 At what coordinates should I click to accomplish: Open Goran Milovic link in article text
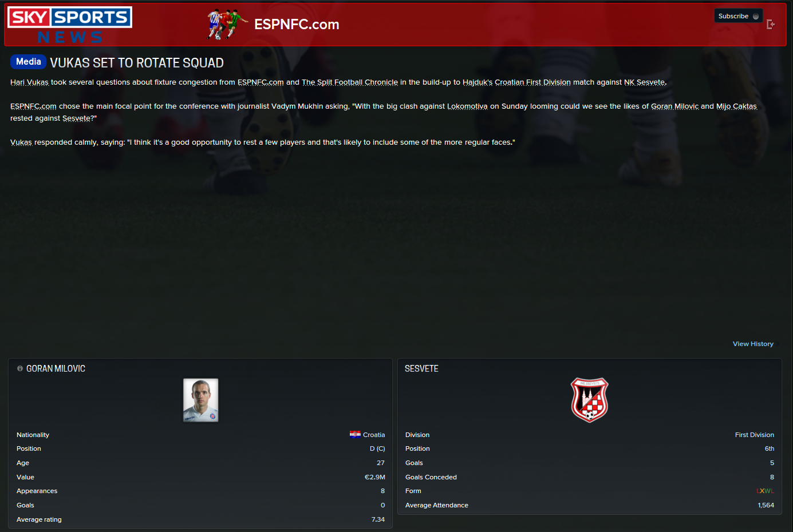tap(674, 106)
